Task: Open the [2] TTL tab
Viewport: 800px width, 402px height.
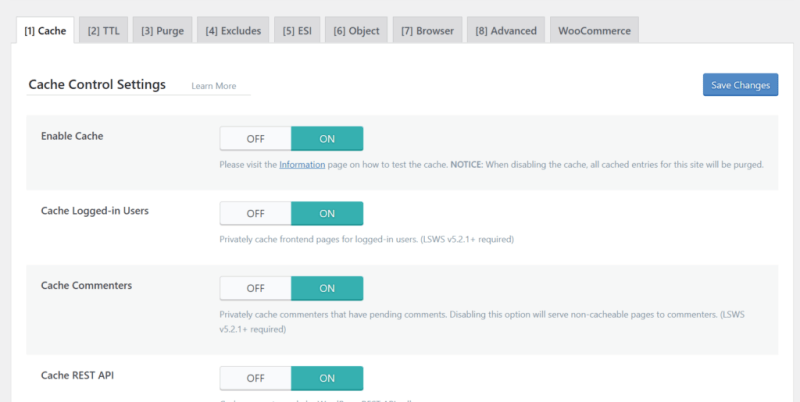Action: [x=104, y=31]
